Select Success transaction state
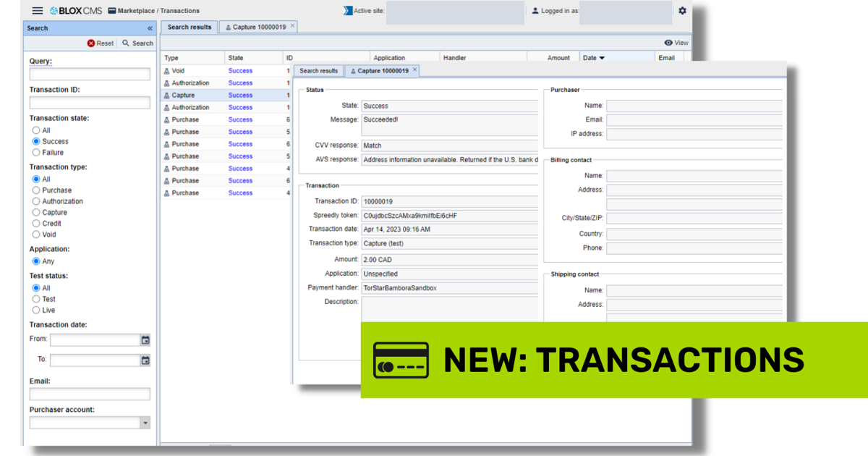The height and width of the screenshot is (456, 868). point(36,141)
